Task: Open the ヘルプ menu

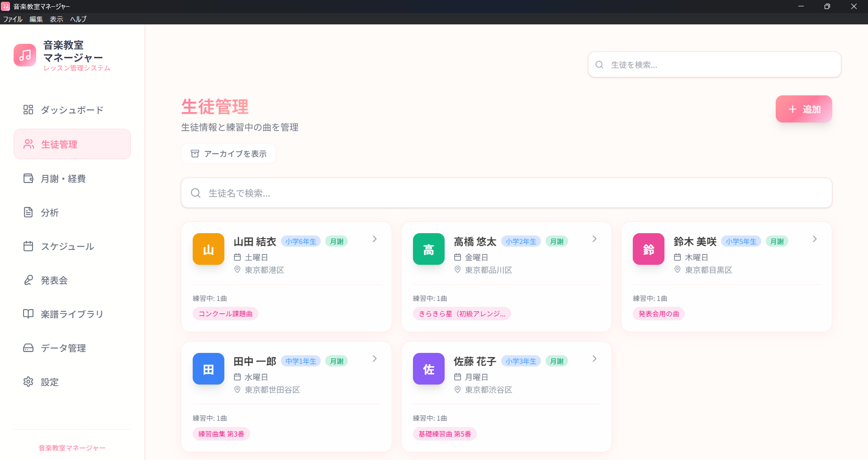Action: tap(78, 19)
